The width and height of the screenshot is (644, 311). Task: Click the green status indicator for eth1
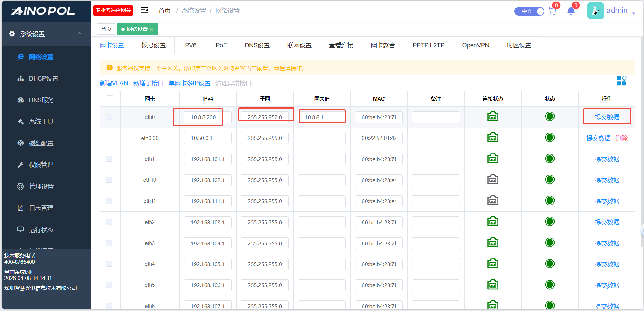pos(549,159)
